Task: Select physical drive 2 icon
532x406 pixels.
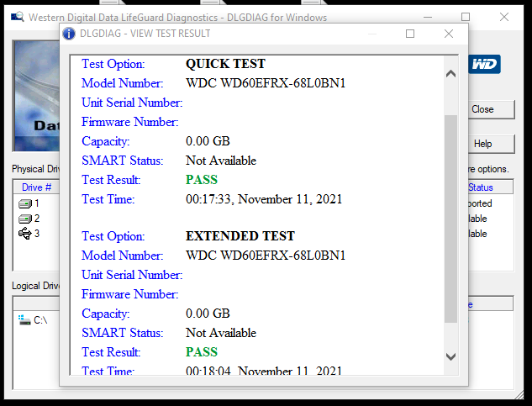Action: (x=25, y=219)
